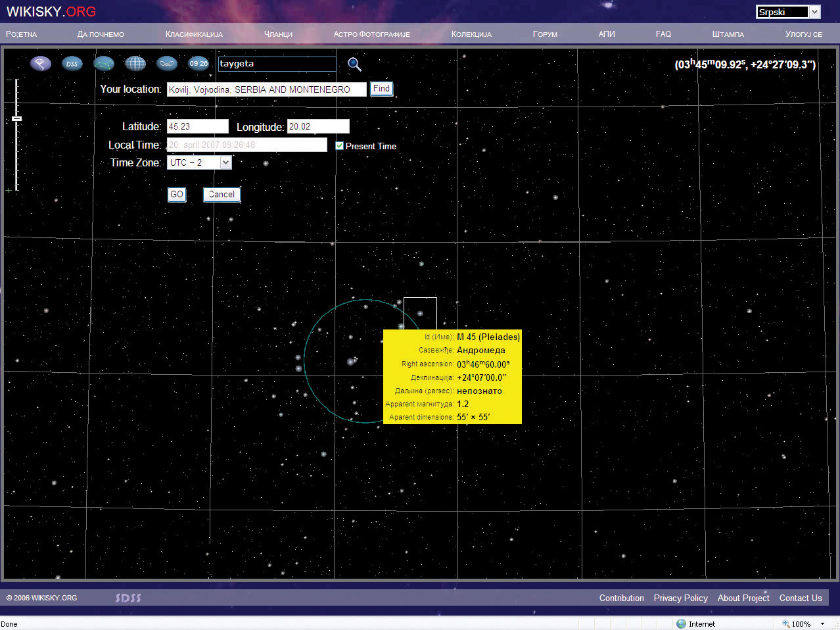The width and height of the screenshot is (840, 630).
Task: Click the Cancel button
Action: 222,195
